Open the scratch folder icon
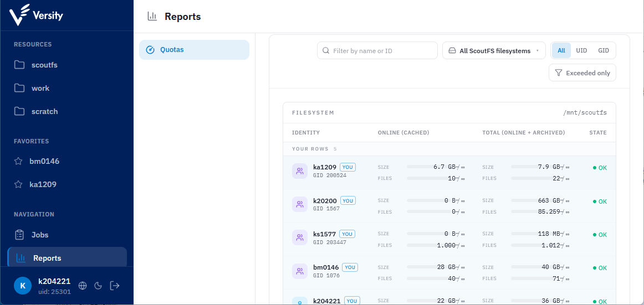This screenshot has height=305, width=644. 19,111
